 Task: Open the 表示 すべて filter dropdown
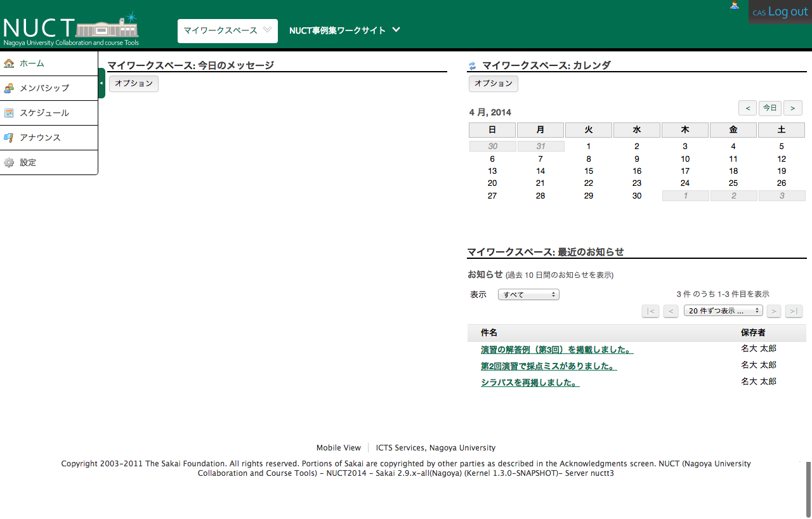528,294
